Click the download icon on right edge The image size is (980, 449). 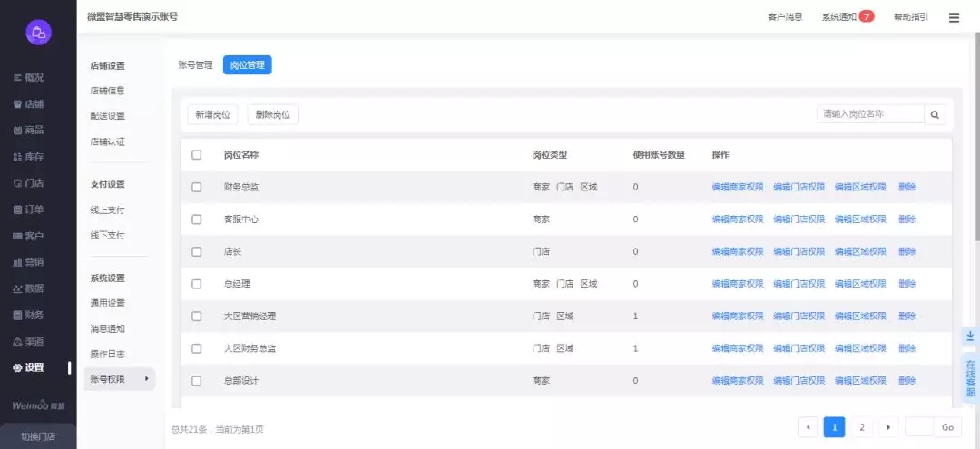(x=970, y=336)
